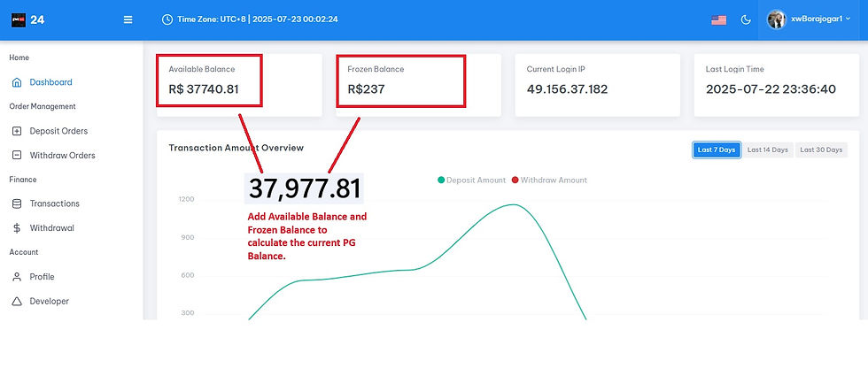Change language via the US flag icon
This screenshot has width=868, height=376.
[718, 19]
